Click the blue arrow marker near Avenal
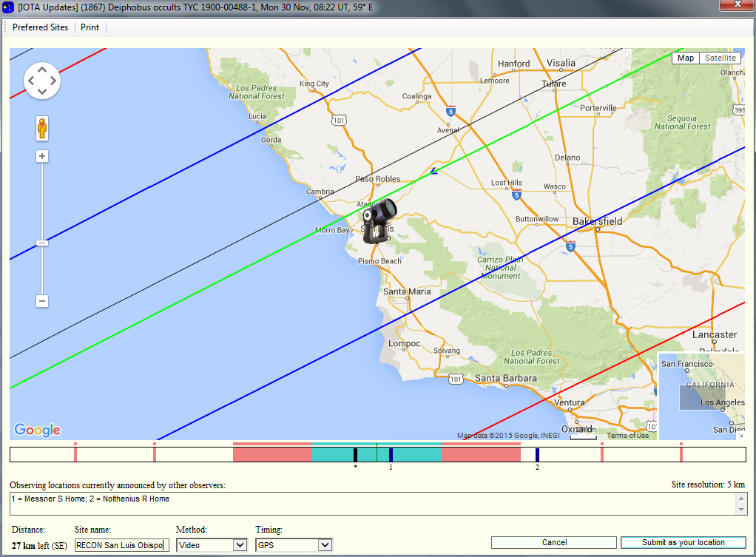This screenshot has width=756, height=557. 433,171
